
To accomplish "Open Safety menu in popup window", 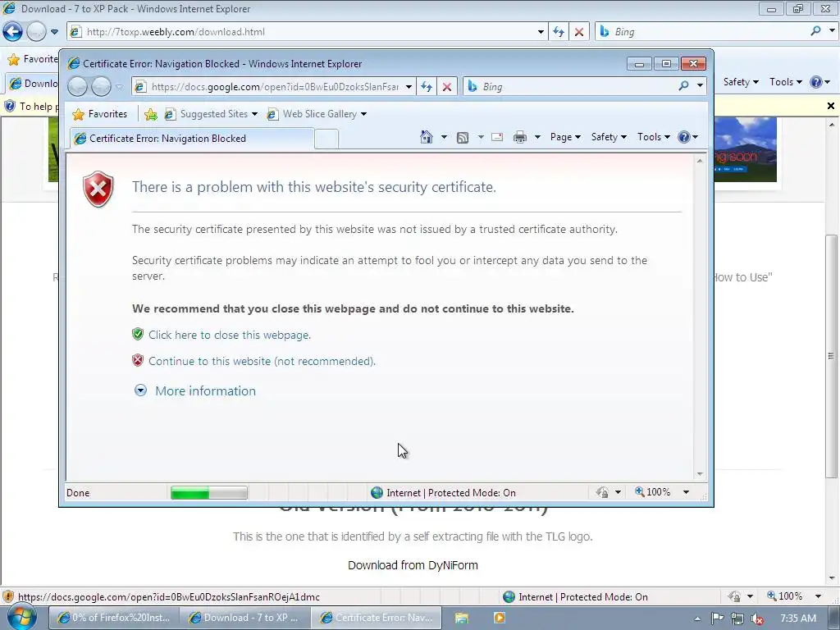I will click(x=609, y=137).
